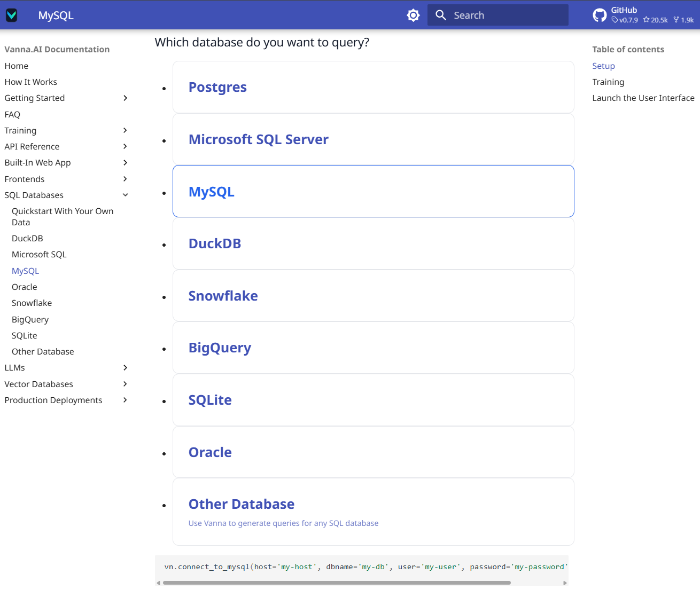Open the FAQ page
The height and width of the screenshot is (598, 700).
coord(12,114)
